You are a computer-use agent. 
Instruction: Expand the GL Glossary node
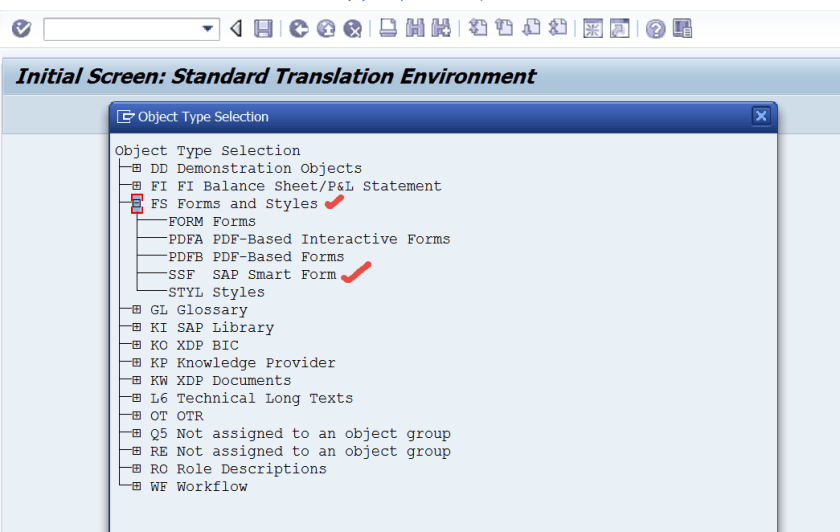[137, 310]
